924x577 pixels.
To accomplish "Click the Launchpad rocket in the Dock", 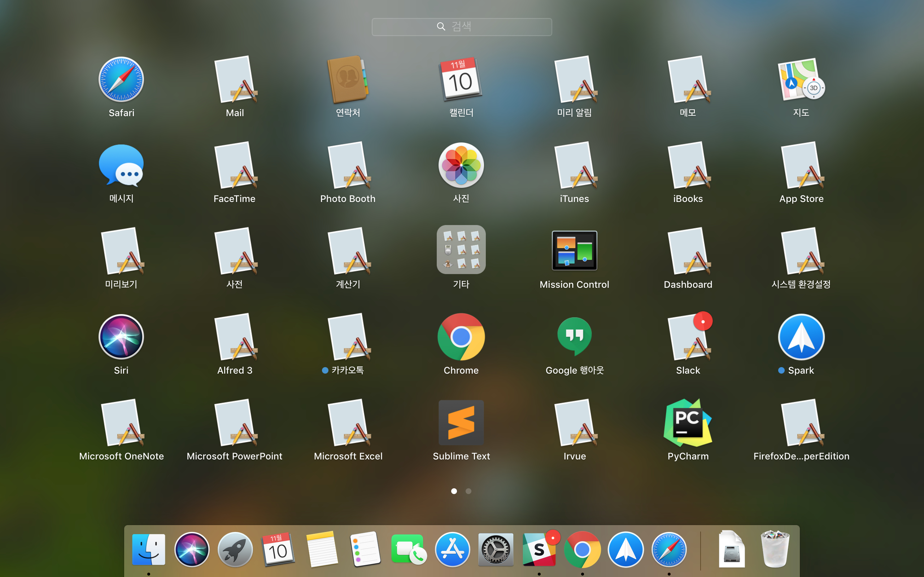I will [235, 550].
